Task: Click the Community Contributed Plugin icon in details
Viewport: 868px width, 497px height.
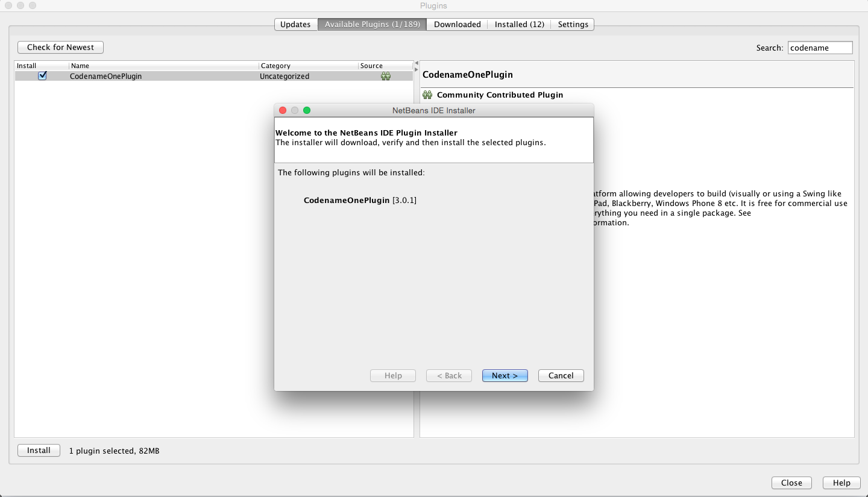Action: (427, 95)
